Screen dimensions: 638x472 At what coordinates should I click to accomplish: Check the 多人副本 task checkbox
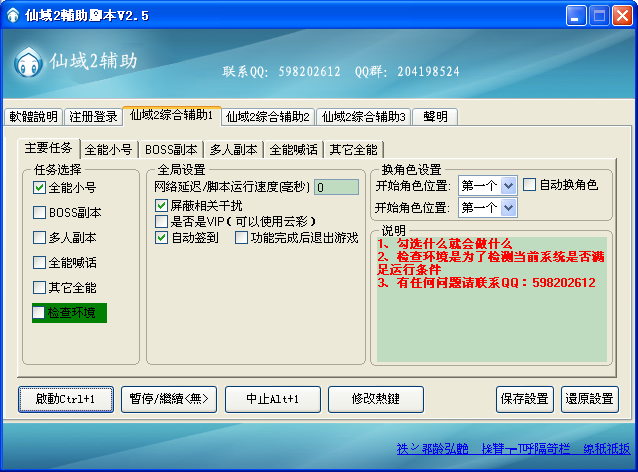tap(39, 238)
